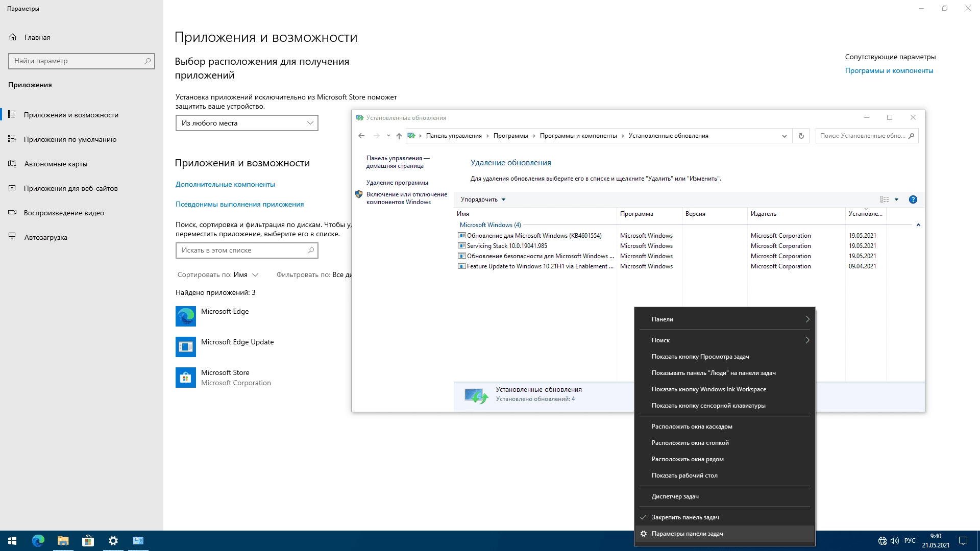Click the РУС input language indicator
The height and width of the screenshot is (551, 980).
[x=910, y=541]
